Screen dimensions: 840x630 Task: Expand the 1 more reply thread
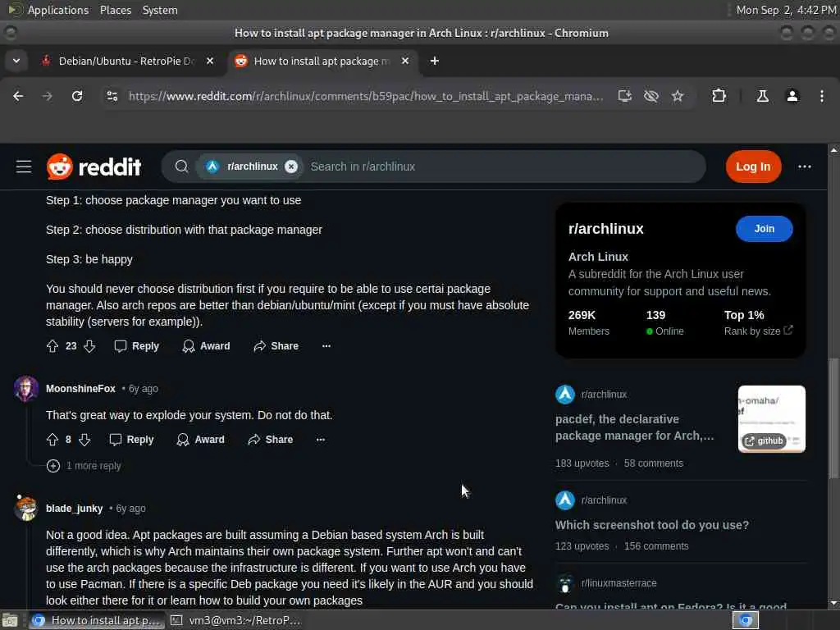coord(53,466)
